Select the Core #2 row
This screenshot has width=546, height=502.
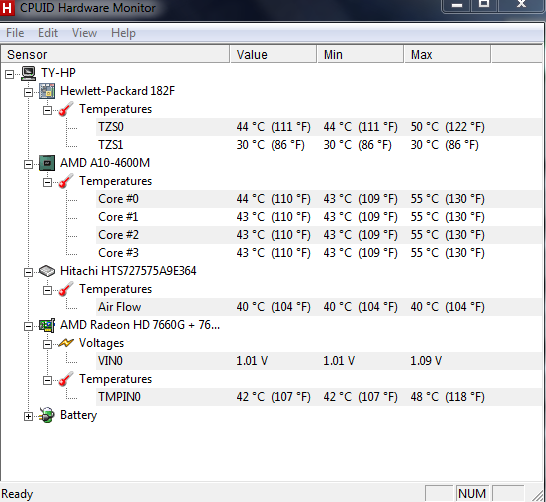pos(319,235)
